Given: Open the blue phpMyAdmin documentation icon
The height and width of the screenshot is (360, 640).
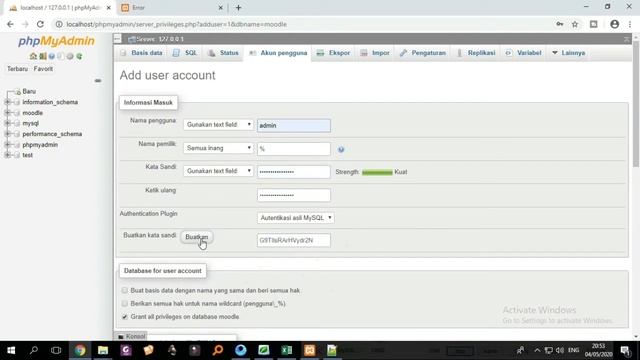Looking at the screenshot, I should 51,56.
